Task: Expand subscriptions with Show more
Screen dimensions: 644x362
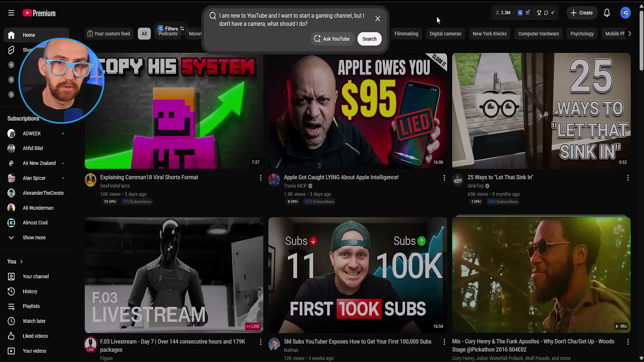Action: click(37, 238)
